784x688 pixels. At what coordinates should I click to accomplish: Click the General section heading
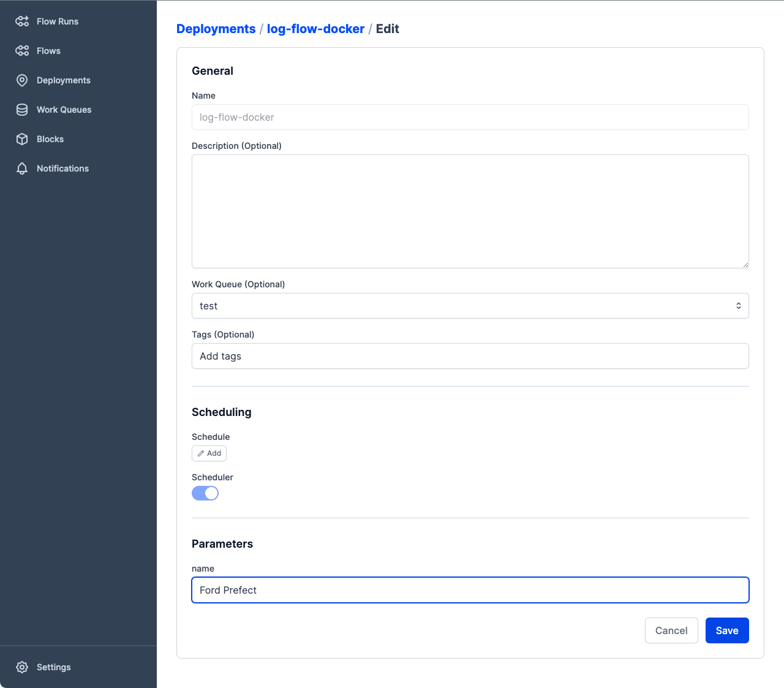(213, 71)
